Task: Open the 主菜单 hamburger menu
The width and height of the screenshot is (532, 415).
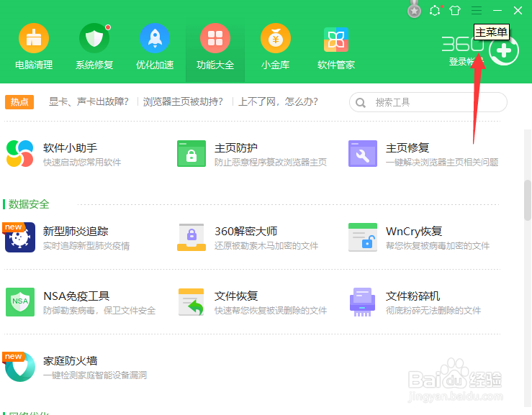Action: click(477, 11)
